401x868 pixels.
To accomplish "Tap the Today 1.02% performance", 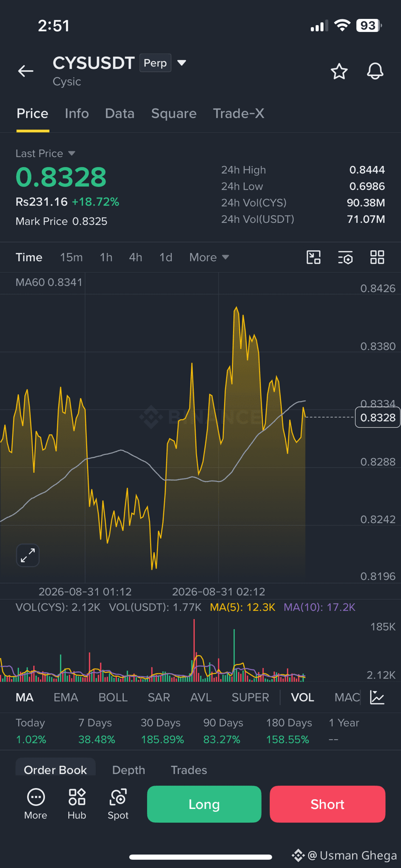I will pyautogui.click(x=31, y=731).
